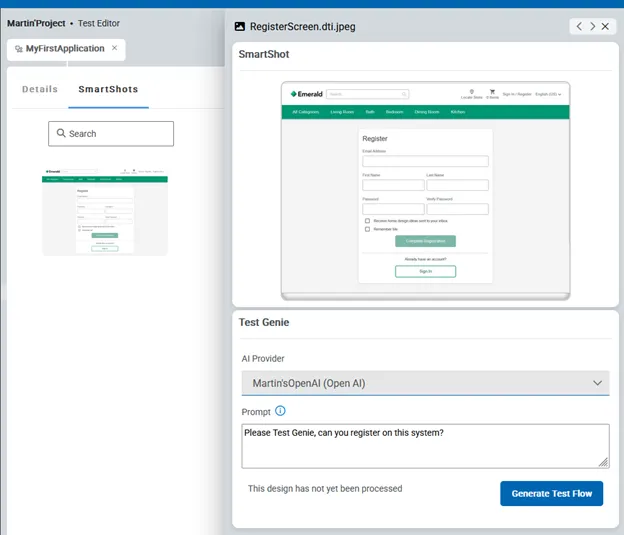Open the MyFirstApplication tab
Viewport: 624px width, 535px height.
[x=66, y=49]
